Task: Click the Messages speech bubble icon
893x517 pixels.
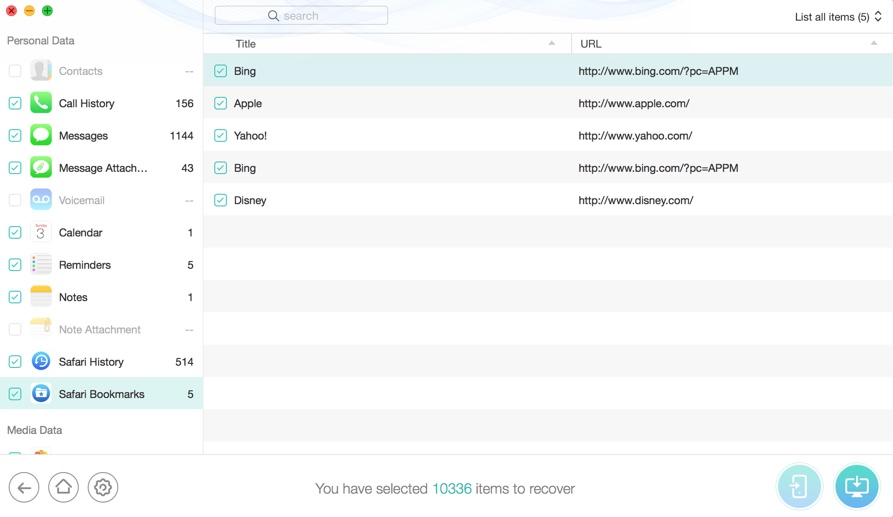Action: click(41, 136)
